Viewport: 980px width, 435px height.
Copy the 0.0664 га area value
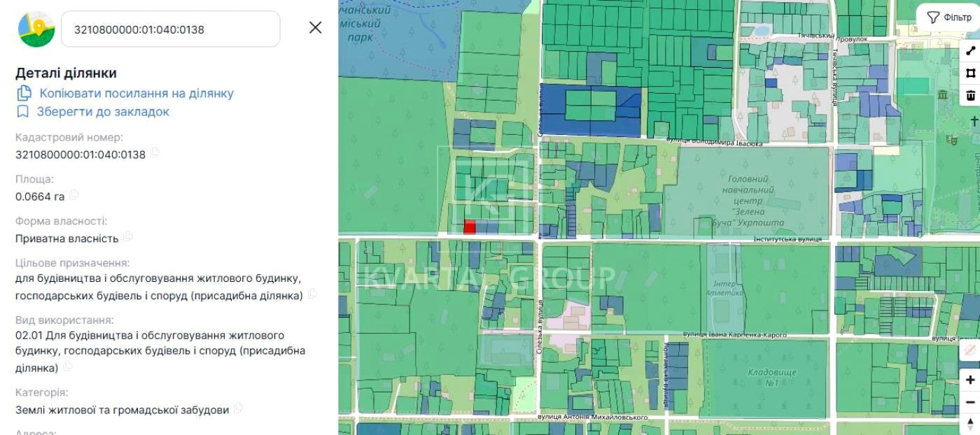point(73,195)
